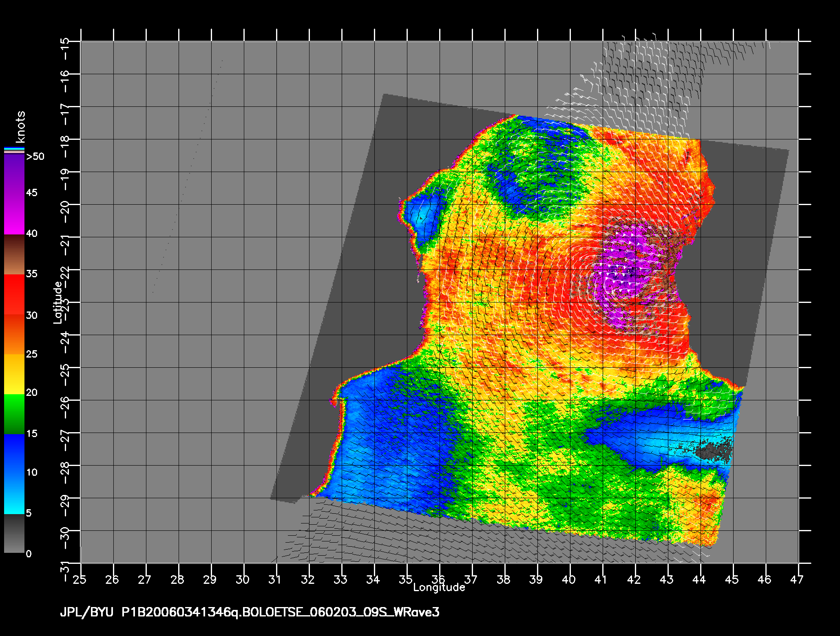Click the '30' longitude tick label
This screenshot has height=636, width=840.
243,579
